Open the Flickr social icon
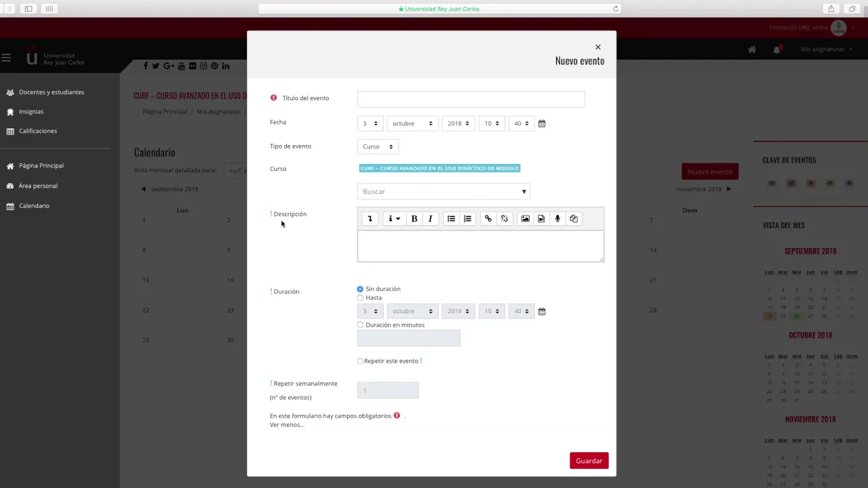The image size is (868, 488). pos(193,66)
